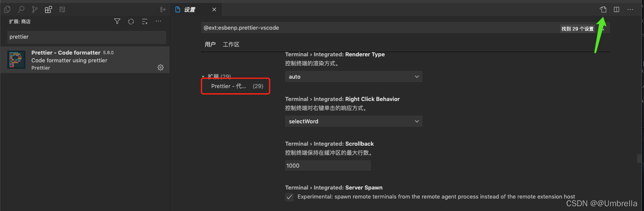Filter extensions with the funnel icon

tap(117, 21)
